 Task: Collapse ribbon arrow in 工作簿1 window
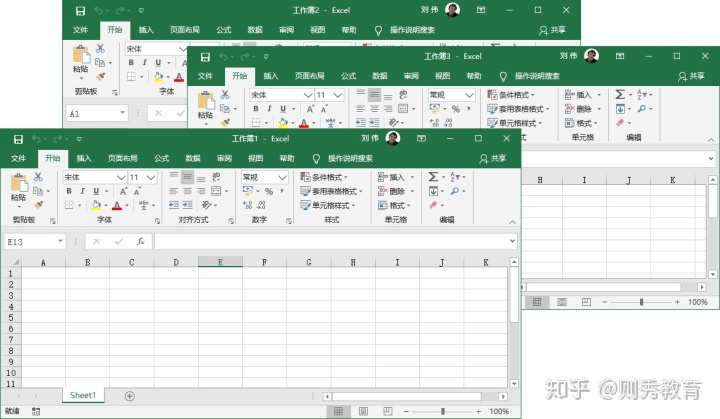point(512,222)
